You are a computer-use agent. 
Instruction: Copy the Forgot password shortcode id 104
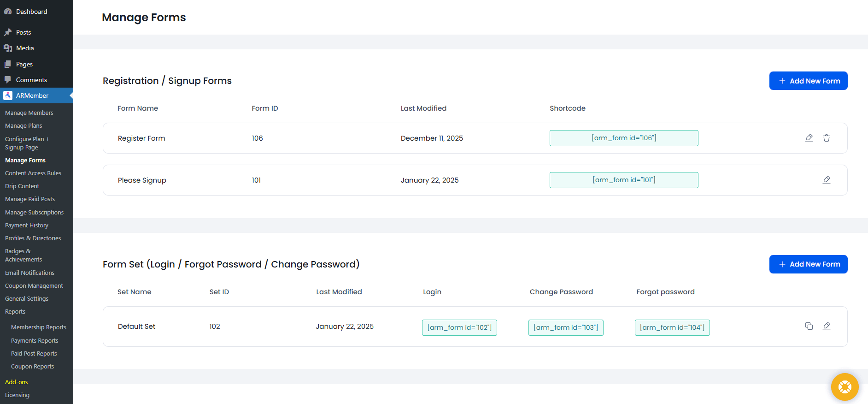(x=672, y=327)
